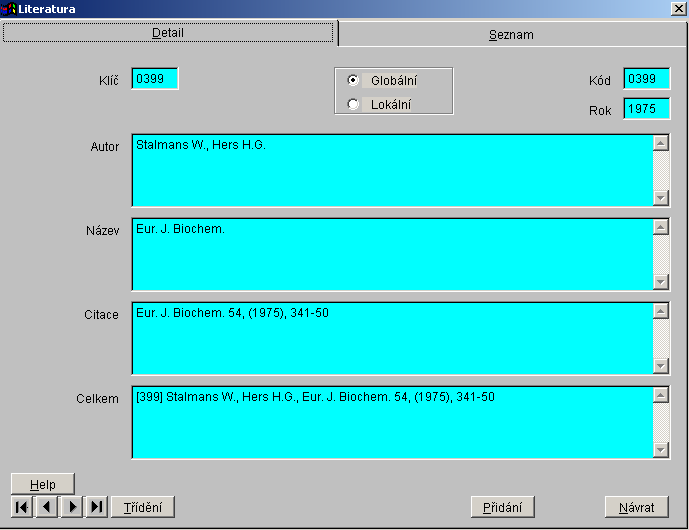Edit the Rok year field
The height and width of the screenshot is (530, 689).
[x=646, y=109]
